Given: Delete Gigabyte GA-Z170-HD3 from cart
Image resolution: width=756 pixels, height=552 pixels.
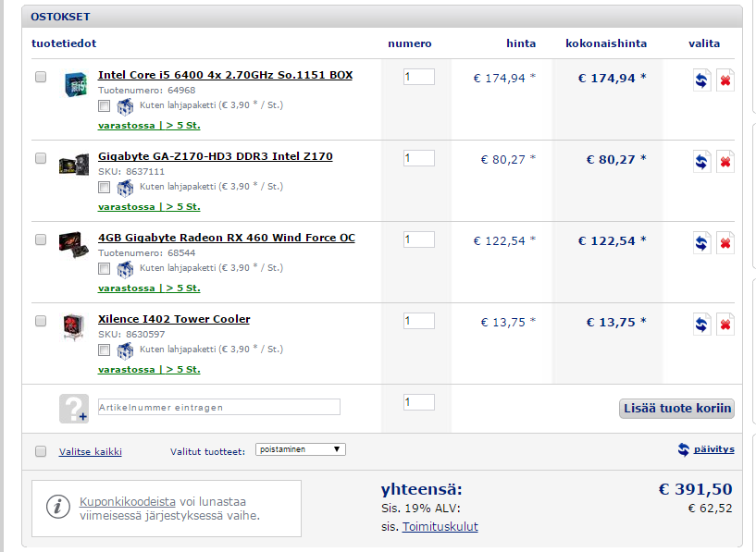Looking at the screenshot, I should point(725,162).
